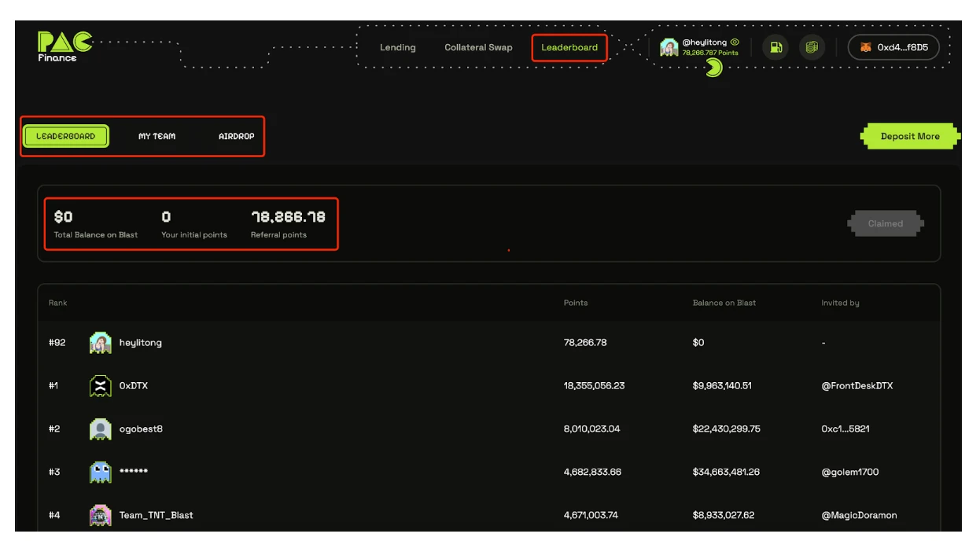Click the PAC Finance logo
This screenshot has width=980, height=552.
(64, 46)
